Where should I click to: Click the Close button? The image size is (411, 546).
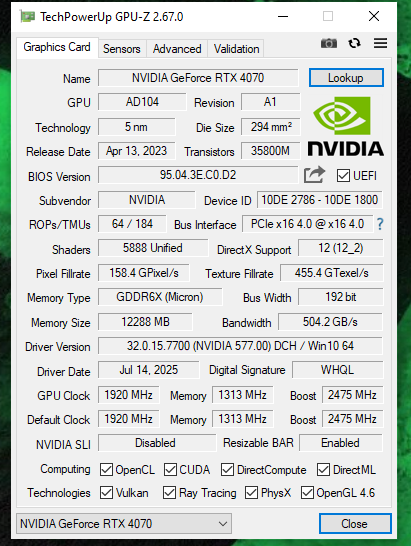click(355, 523)
